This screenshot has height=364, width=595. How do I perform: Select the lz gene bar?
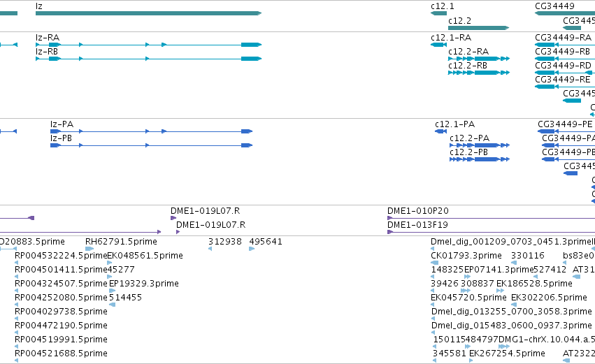pos(148,13)
